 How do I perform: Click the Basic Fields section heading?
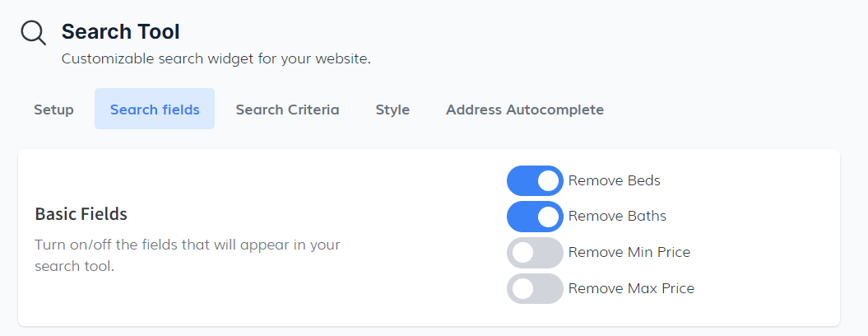point(81,214)
